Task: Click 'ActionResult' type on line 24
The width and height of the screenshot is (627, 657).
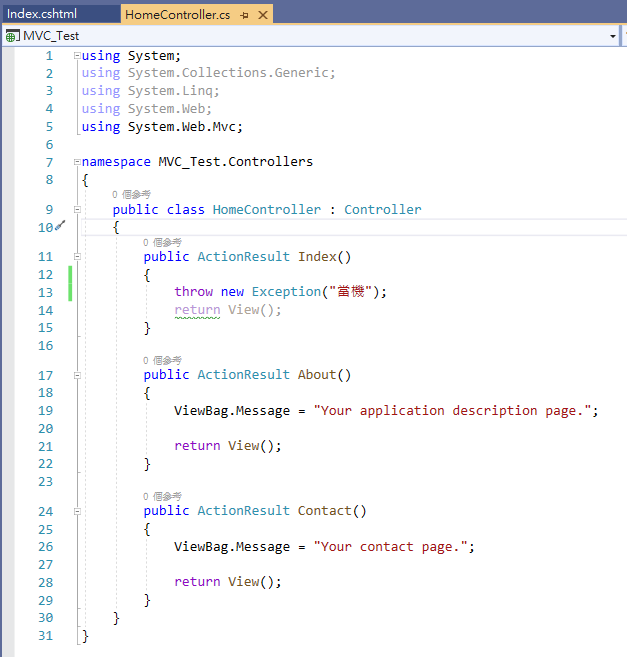Action: pyautogui.click(x=244, y=511)
